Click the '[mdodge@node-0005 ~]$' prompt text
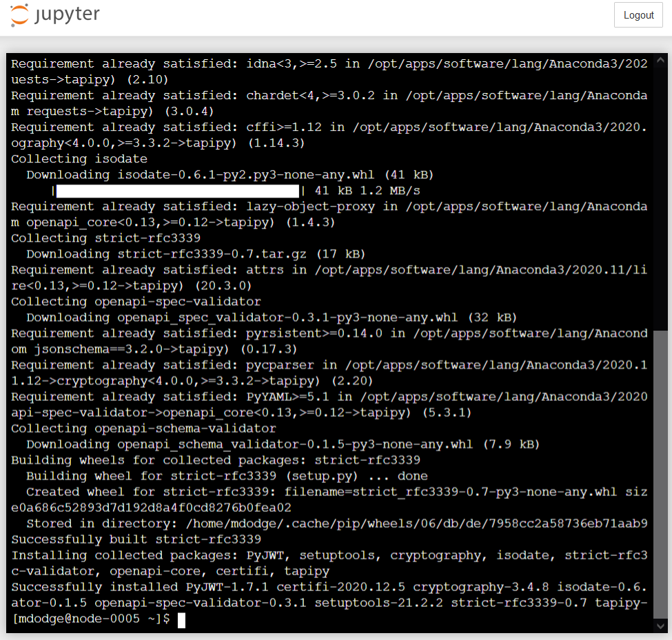 pos(91,619)
